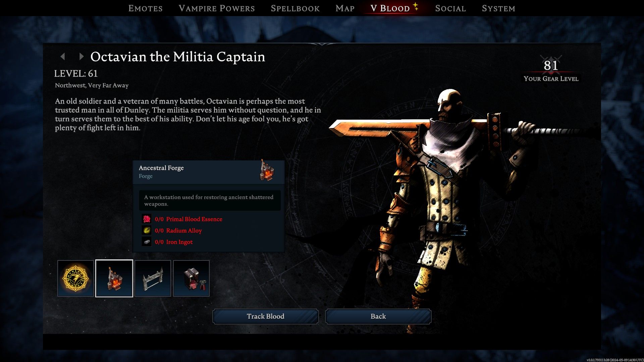Select the first reward icon (circular symbol)

point(75,278)
